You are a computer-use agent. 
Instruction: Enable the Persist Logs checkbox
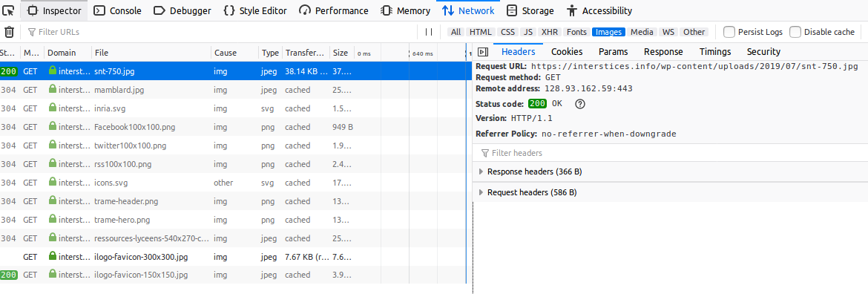pyautogui.click(x=729, y=32)
